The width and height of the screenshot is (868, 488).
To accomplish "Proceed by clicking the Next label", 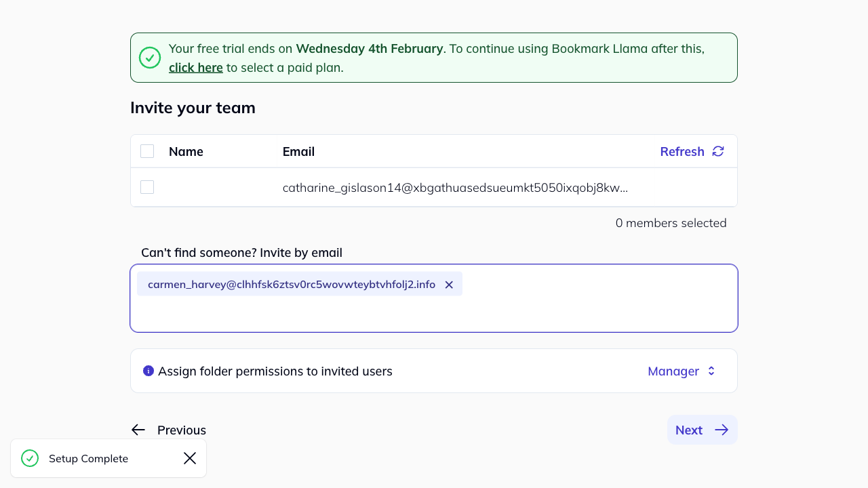I will [688, 430].
